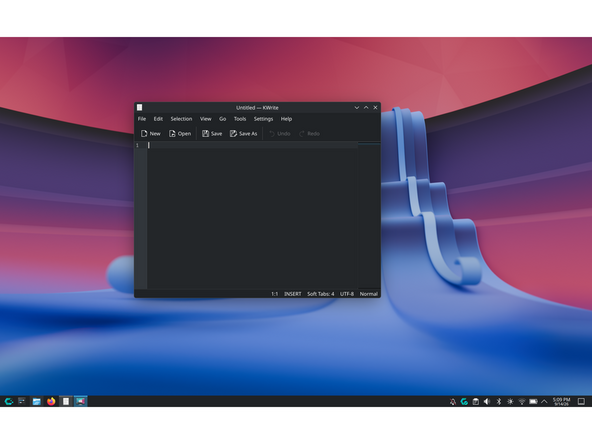The image size is (592, 444).
Task: Minimize the KWrite window
Action: point(356,108)
